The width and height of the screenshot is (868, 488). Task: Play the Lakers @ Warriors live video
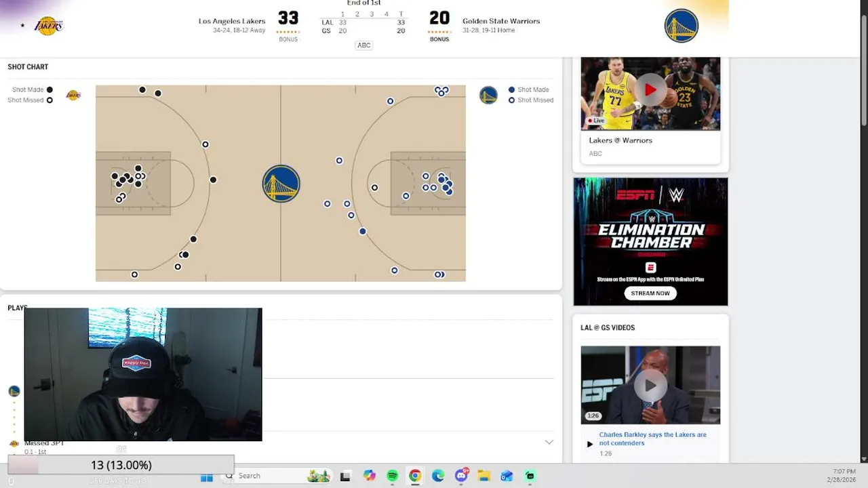pos(650,90)
